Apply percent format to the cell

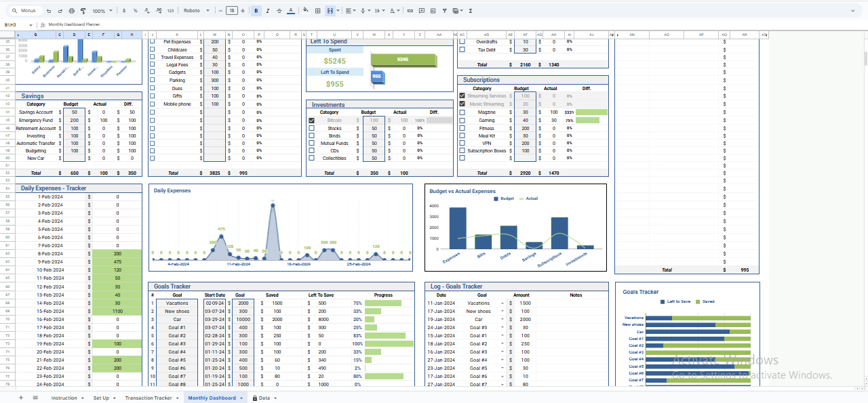click(x=136, y=10)
